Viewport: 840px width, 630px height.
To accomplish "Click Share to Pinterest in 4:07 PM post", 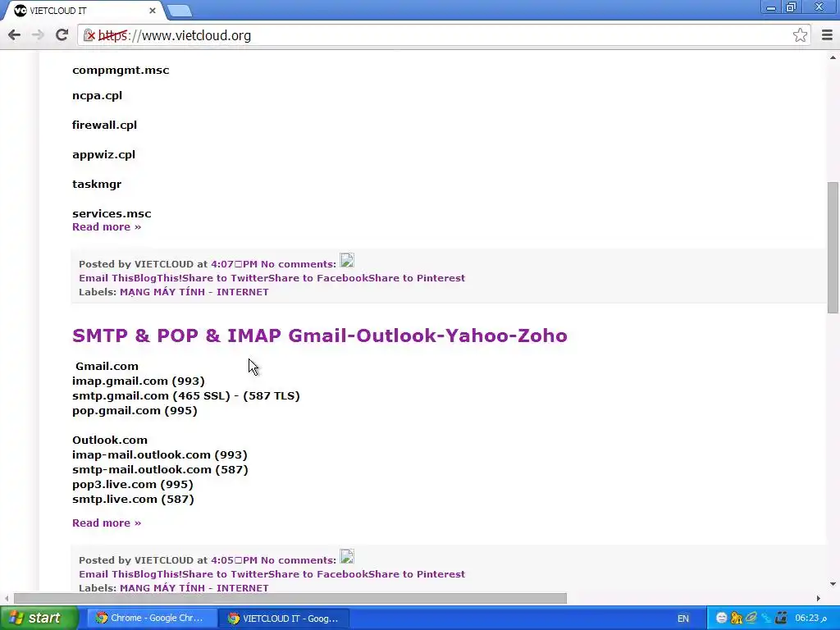I will (x=416, y=278).
